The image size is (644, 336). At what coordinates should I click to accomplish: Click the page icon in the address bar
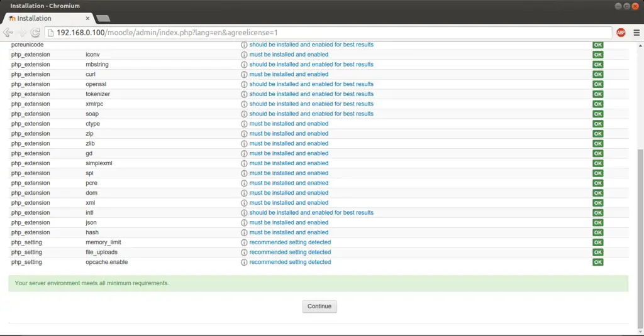(x=50, y=33)
